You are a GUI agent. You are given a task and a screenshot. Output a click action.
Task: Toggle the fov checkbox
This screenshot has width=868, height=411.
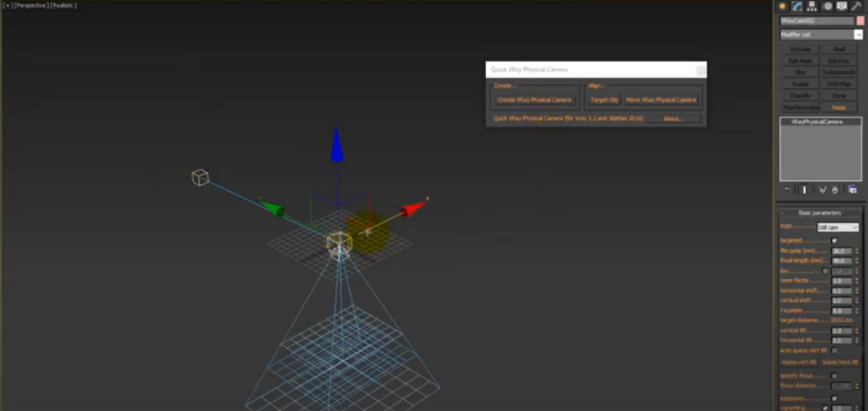(825, 271)
